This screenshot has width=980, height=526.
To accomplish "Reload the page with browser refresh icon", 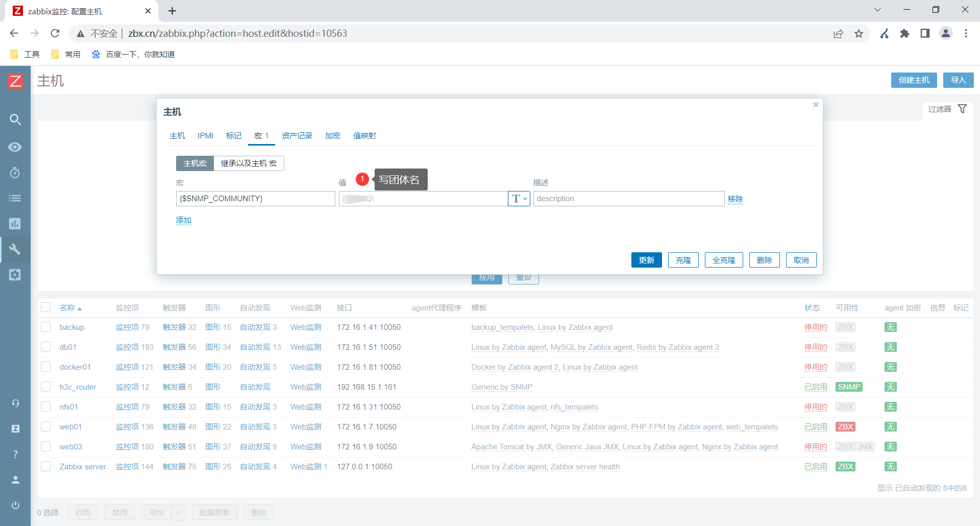I will tap(55, 33).
